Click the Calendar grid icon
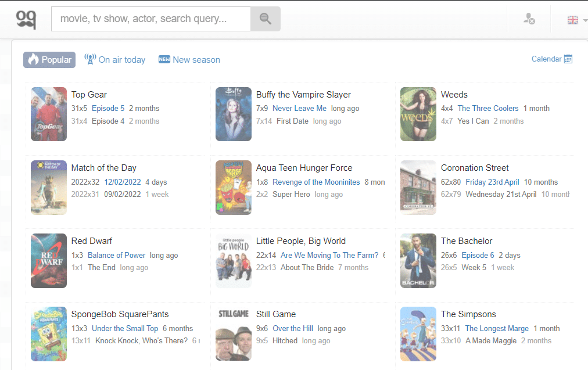The width and height of the screenshot is (588, 370). click(x=568, y=59)
